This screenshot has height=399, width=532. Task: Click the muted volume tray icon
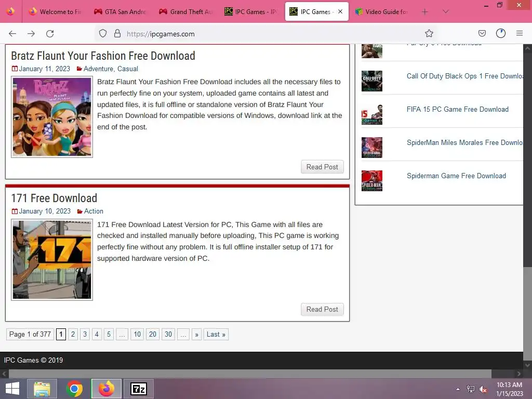[x=483, y=389]
